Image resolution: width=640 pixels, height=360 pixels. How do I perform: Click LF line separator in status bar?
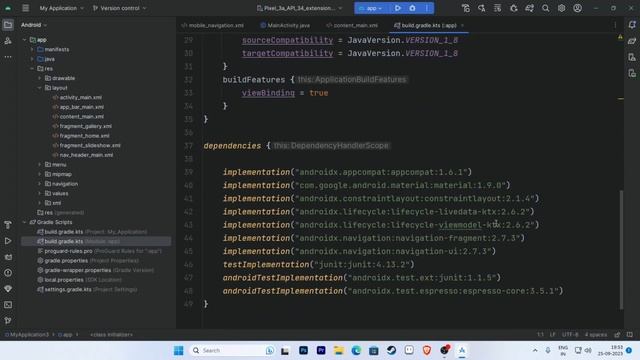(552, 335)
